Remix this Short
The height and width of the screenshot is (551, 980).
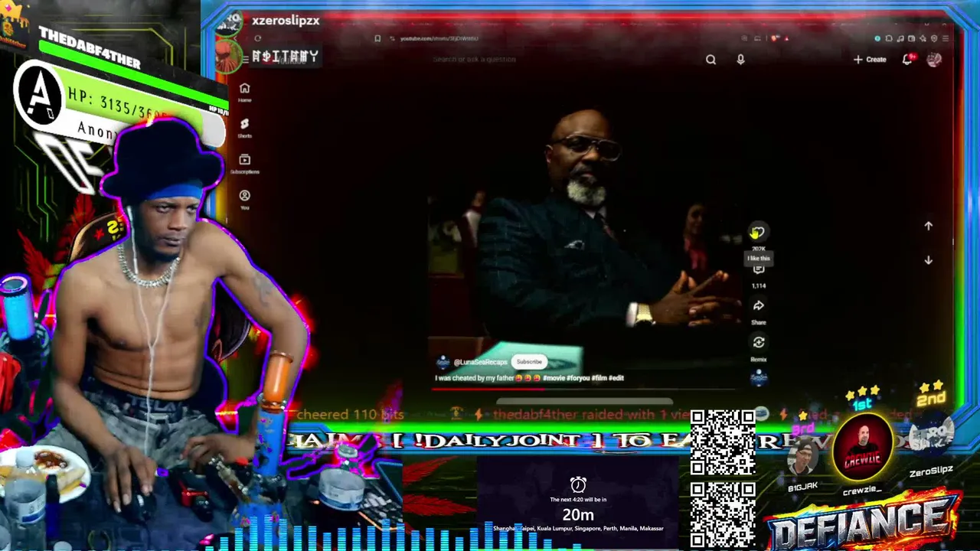click(759, 343)
